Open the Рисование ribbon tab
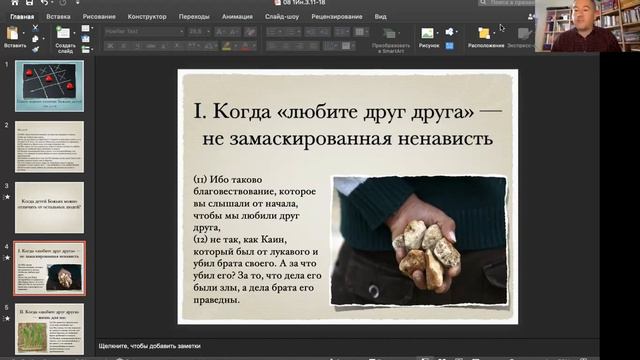 coord(99,17)
